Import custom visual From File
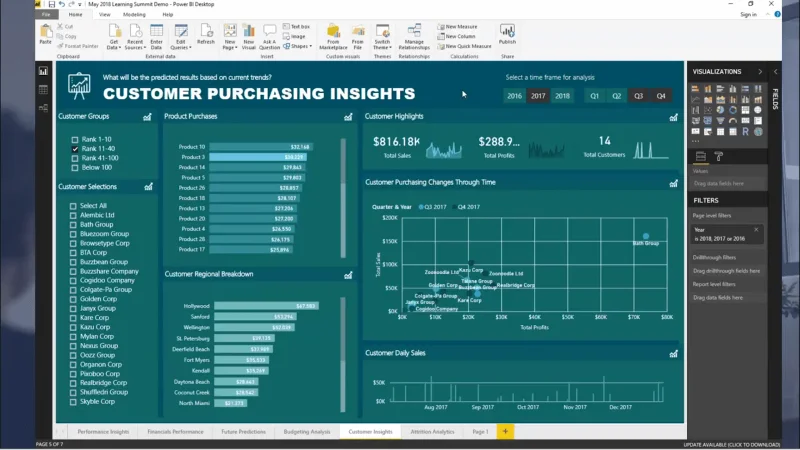Screen dimensions: 800x450 click(x=358, y=37)
